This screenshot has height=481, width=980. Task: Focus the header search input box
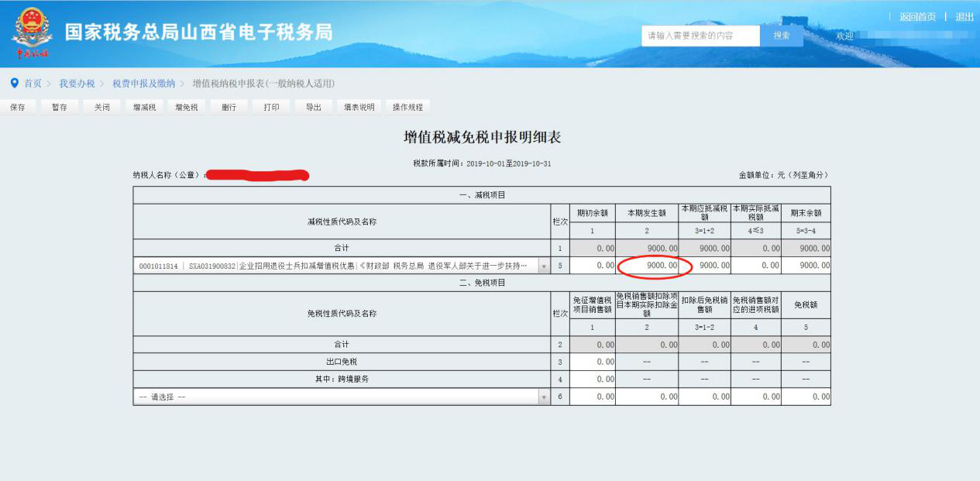tap(701, 36)
